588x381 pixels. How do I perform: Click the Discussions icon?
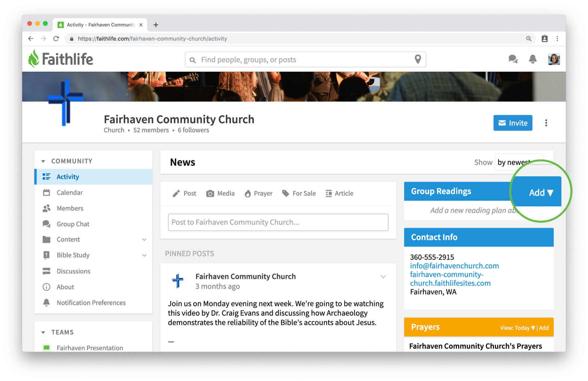[x=47, y=271]
